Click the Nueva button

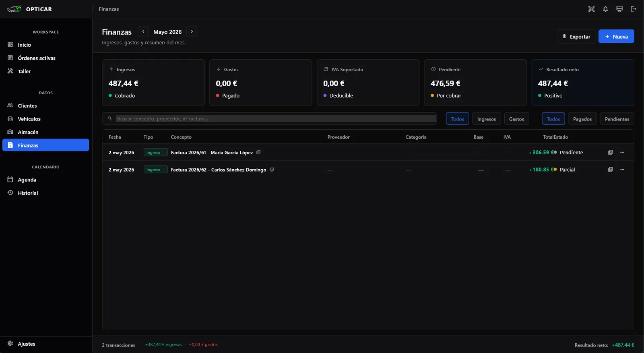click(616, 36)
